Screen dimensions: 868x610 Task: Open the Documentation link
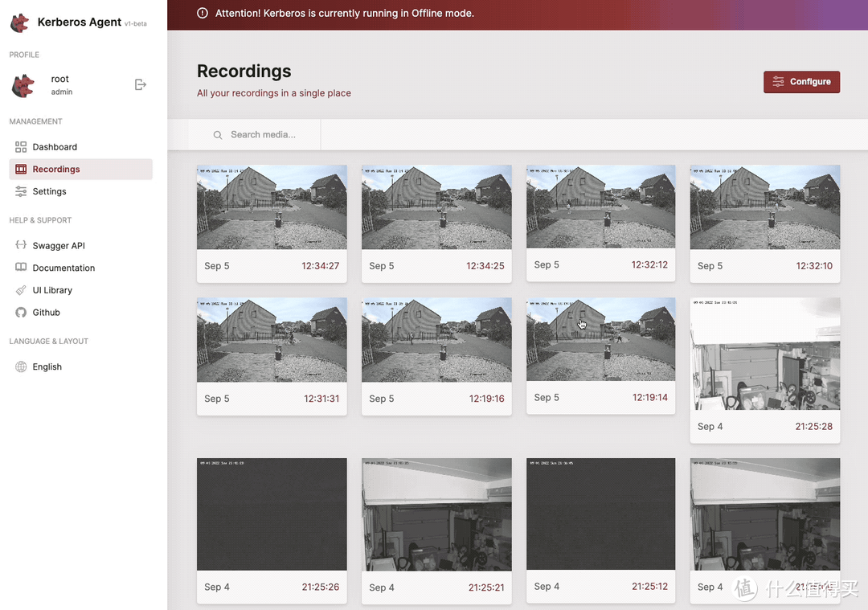point(63,268)
